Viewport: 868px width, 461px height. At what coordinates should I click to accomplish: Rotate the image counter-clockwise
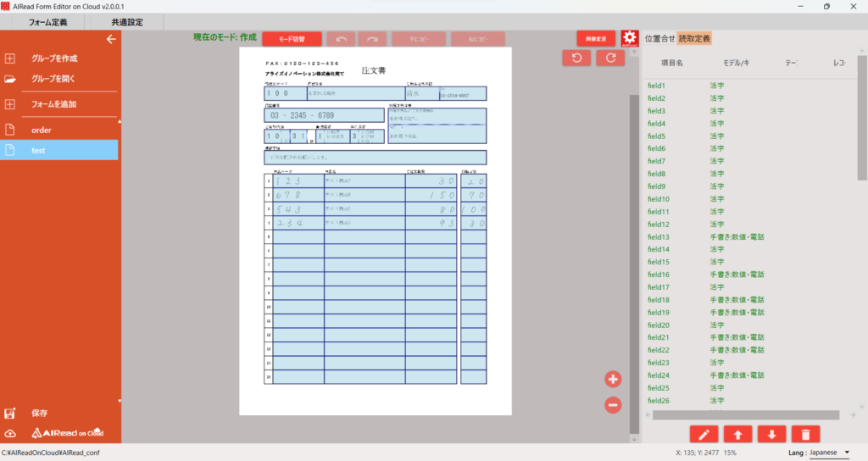(x=576, y=58)
